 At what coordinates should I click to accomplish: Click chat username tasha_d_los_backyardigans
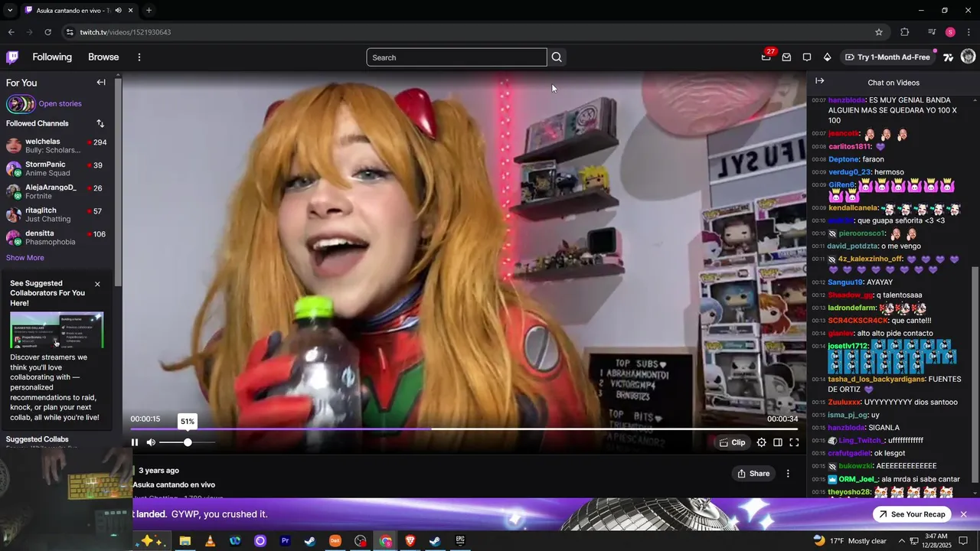tap(877, 380)
